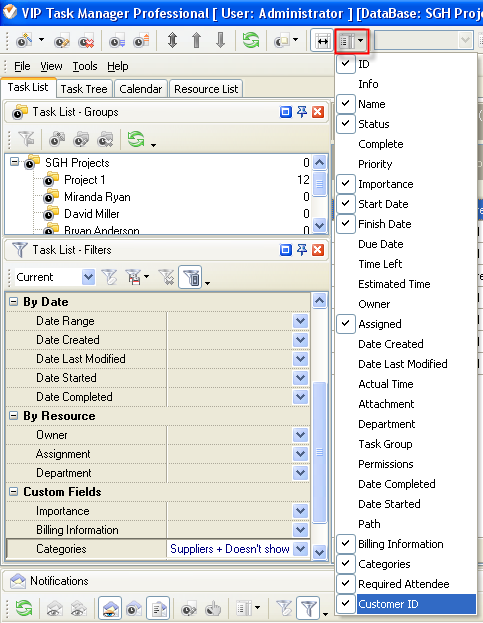Click the apply filter funnel icon beside Current

pyautogui.click(x=109, y=277)
